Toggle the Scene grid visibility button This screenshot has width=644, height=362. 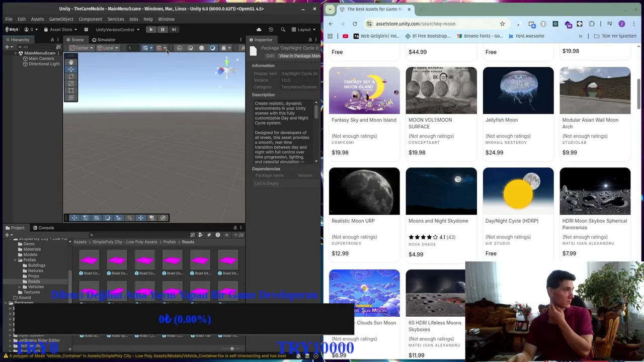pos(145,48)
